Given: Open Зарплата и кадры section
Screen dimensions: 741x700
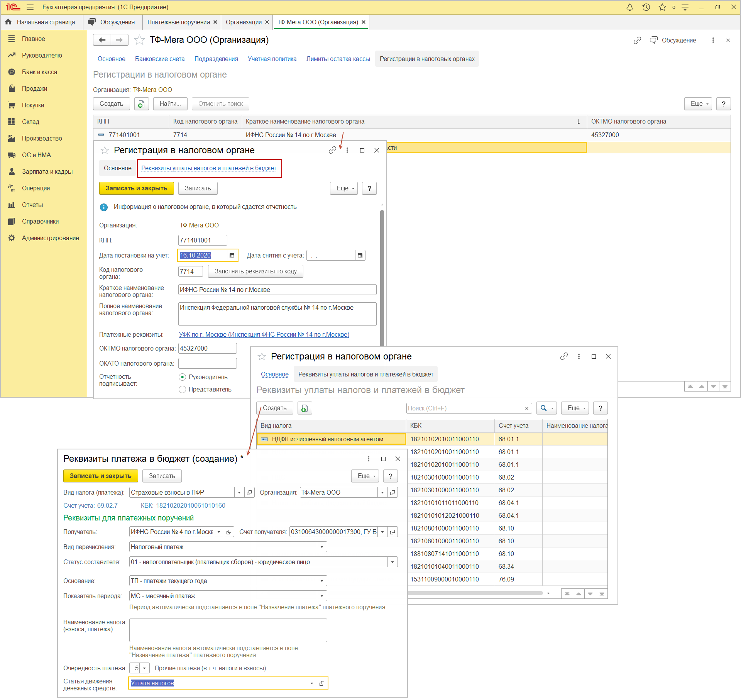Looking at the screenshot, I should pos(47,172).
